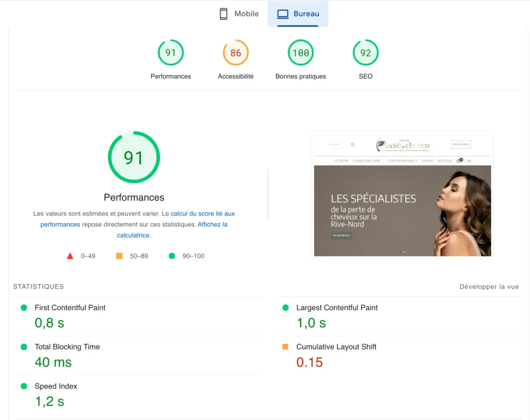The image size is (530, 420).
Task: Click the Accessibilité score gauge 86
Action: 235,53
